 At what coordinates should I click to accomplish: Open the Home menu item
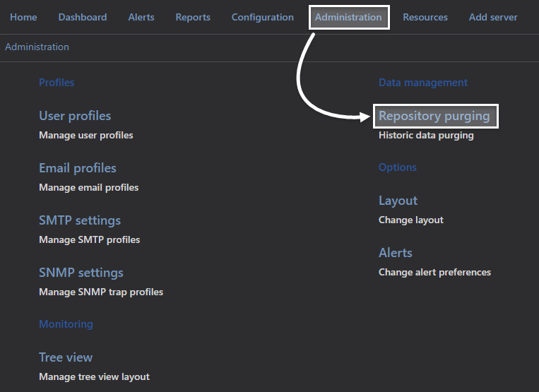23,17
